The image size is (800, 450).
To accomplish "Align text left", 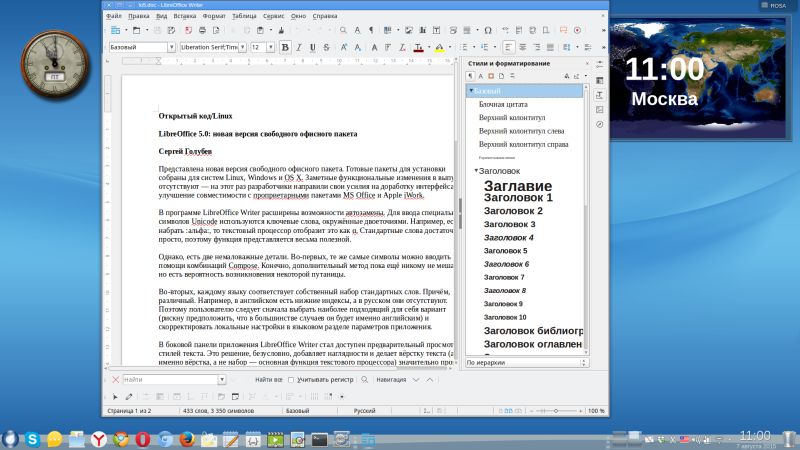I will [x=508, y=47].
